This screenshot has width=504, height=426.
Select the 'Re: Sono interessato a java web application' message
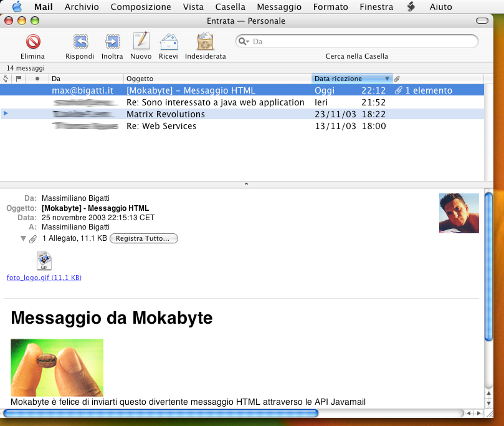point(242,102)
